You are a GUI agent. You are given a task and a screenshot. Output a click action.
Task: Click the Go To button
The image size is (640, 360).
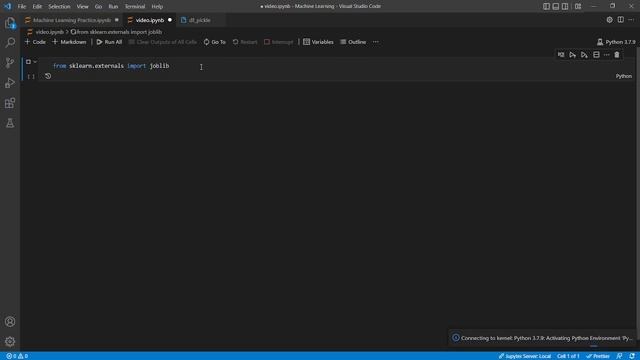[x=215, y=42]
